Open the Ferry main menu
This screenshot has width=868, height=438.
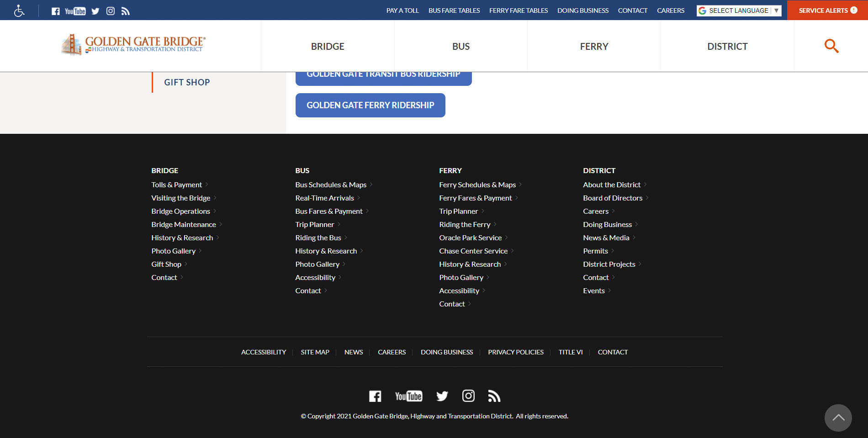point(594,46)
